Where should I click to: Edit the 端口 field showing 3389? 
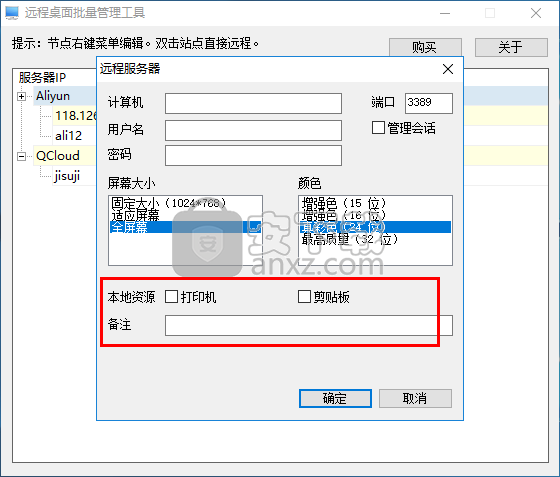pos(429,103)
